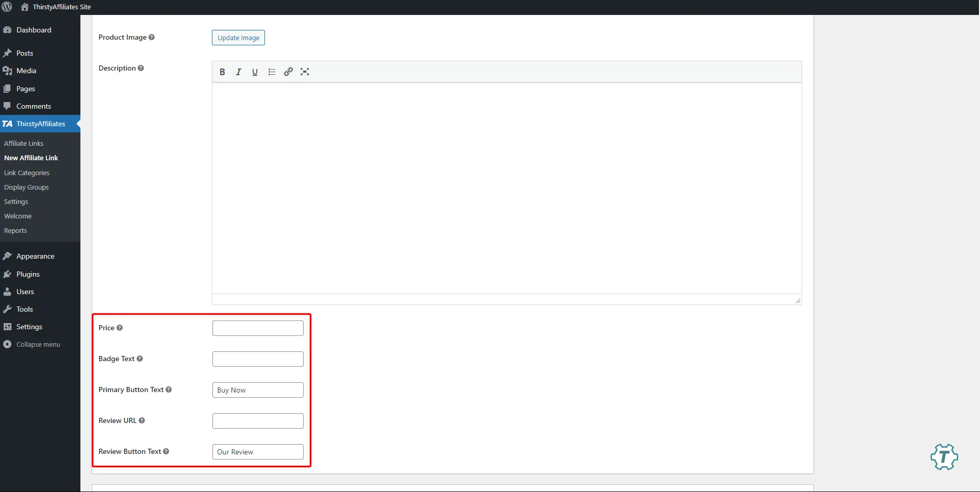The image size is (980, 492).
Task: Click Primary Button Text field with Buy Now
Action: pos(258,390)
